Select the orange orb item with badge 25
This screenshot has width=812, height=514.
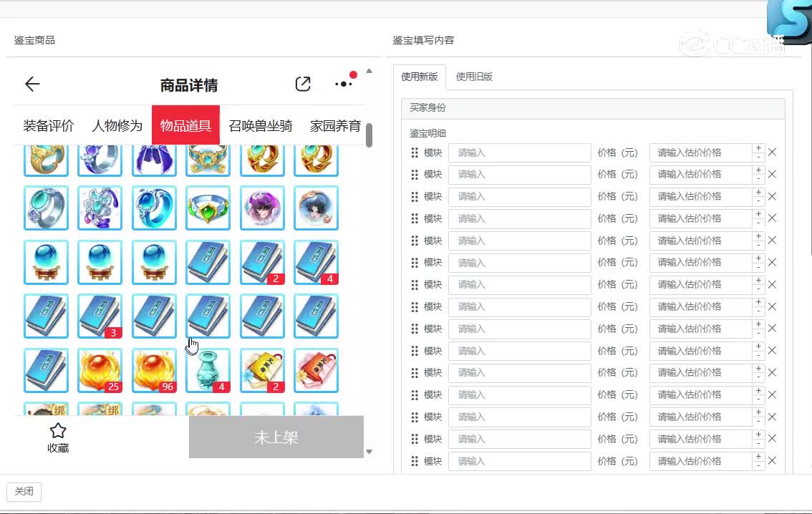pos(100,370)
